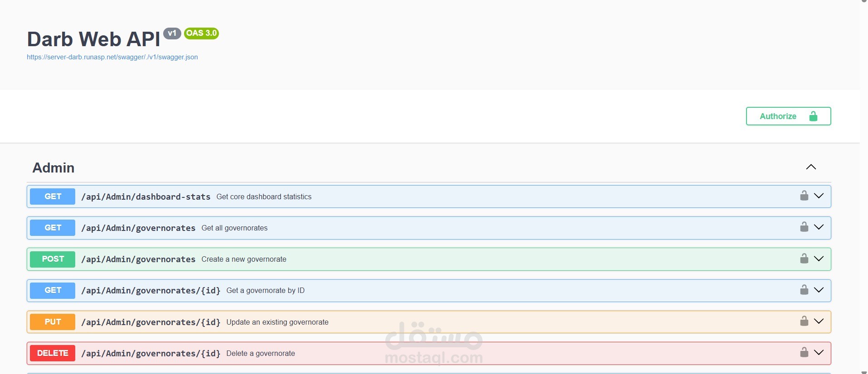This screenshot has width=868, height=374.
Task: Click lock icon on PUT governorates row
Action: pos(804,321)
